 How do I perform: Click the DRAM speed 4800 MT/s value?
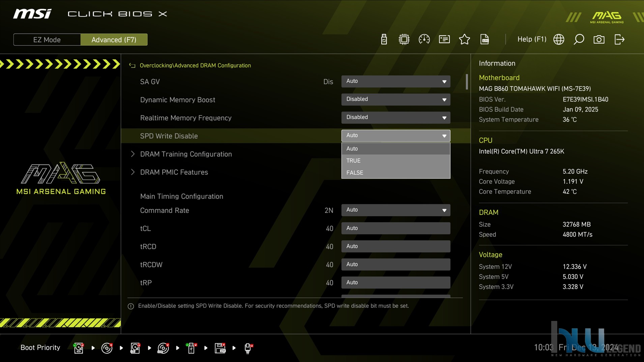(x=577, y=235)
